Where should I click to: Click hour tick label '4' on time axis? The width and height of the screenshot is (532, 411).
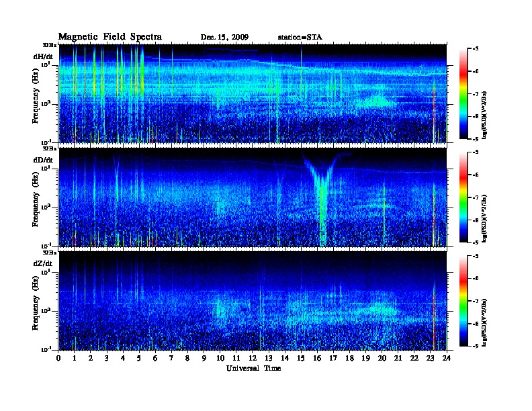[x=123, y=358]
